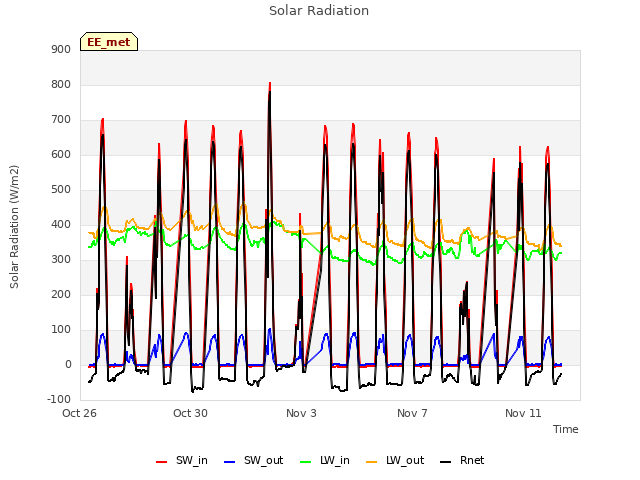Screen dimensions: 640x480
Task: Click the Nov 3 tick label
Action: (x=301, y=413)
